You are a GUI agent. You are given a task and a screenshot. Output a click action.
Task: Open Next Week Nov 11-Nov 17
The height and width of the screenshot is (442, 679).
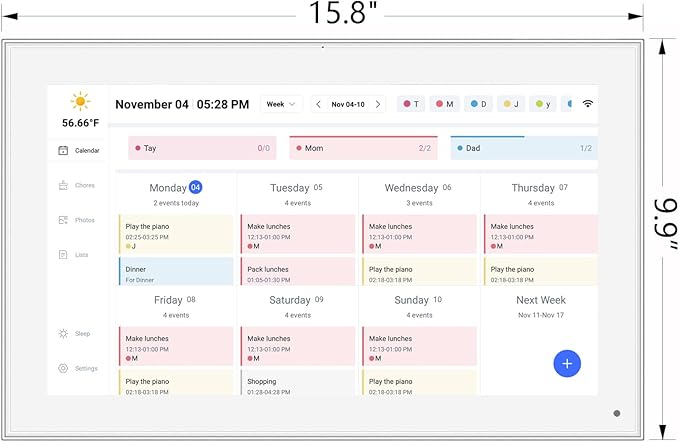pyautogui.click(x=540, y=307)
